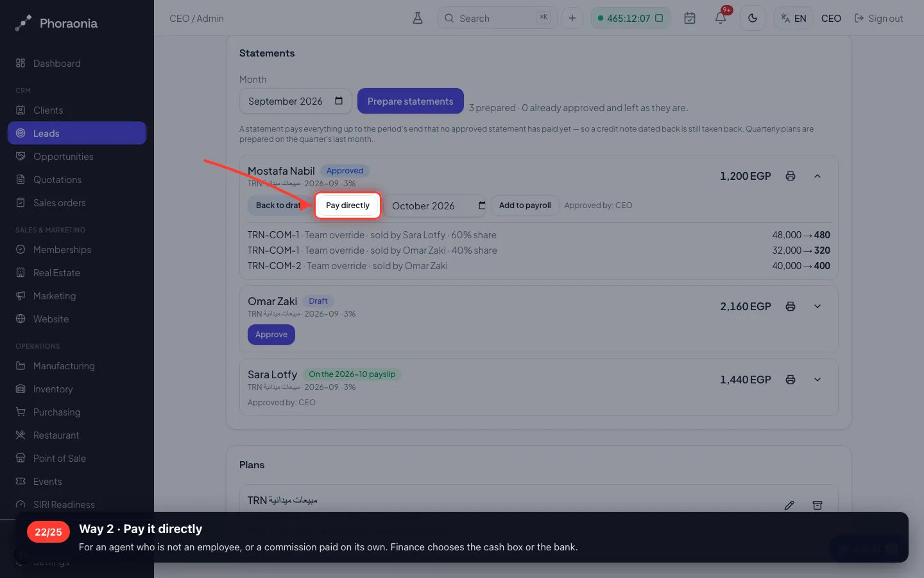This screenshot has width=924, height=578.
Task: Open Sales orders in the sidebar
Action: (77, 202)
